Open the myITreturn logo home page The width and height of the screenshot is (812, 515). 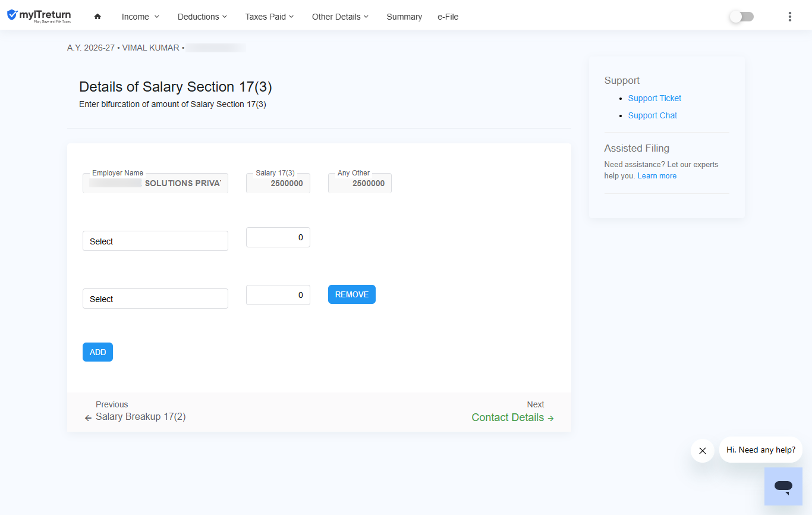(39, 16)
